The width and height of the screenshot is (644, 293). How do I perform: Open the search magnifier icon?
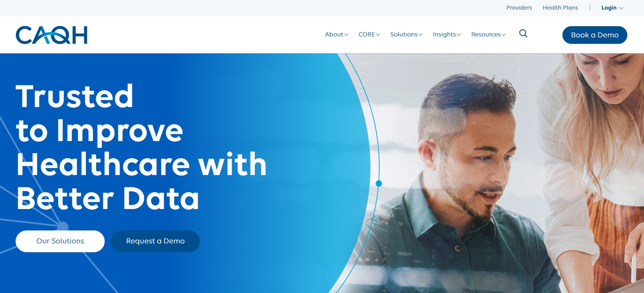[523, 33]
